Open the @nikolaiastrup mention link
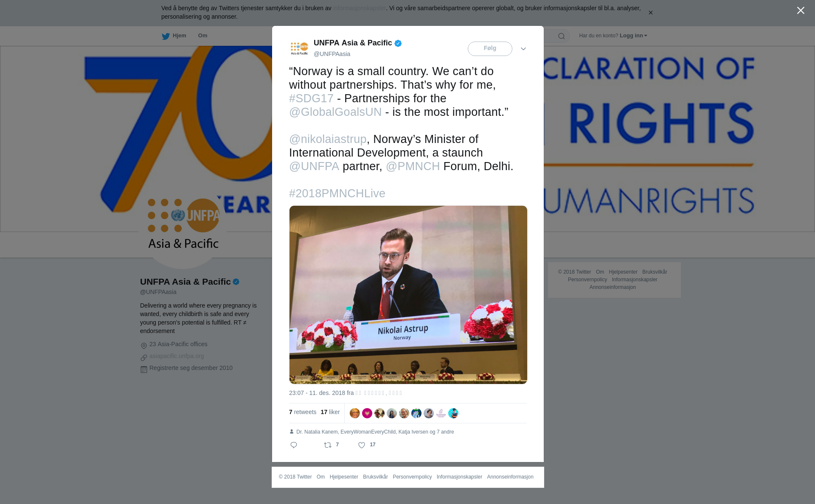The image size is (815, 504). click(x=328, y=139)
